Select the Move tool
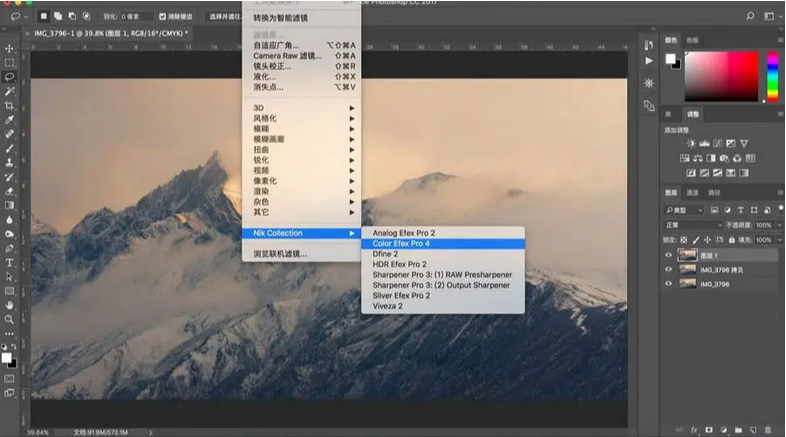This screenshot has width=786, height=437. 9,48
